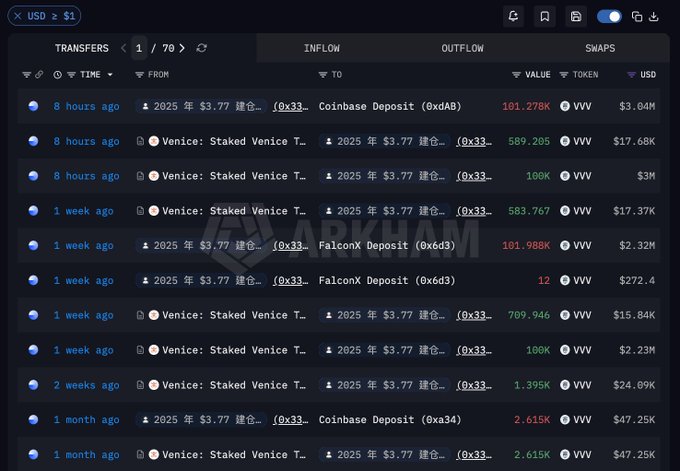Click the 101.278K value cell
Image resolution: width=680 pixels, height=471 pixels.
[x=526, y=106]
